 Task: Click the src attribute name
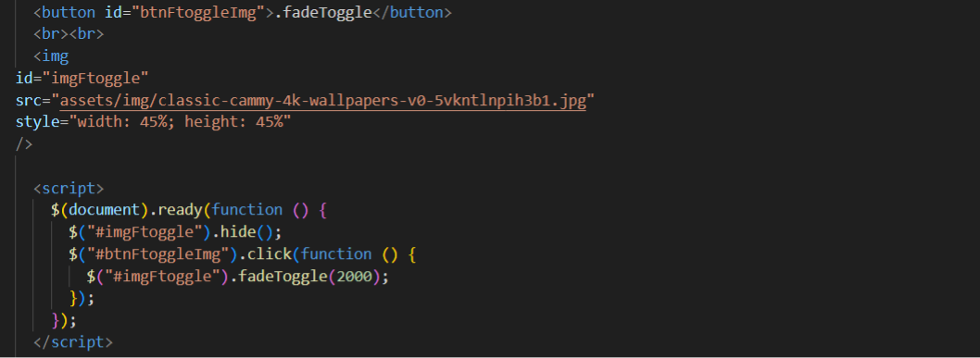(29, 101)
